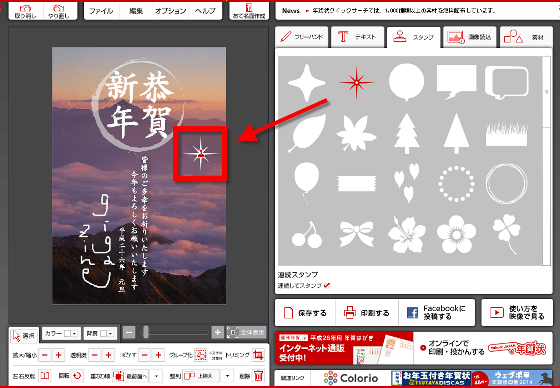560x388 pixels.
Task: Click the Facebook post button
Action: (436, 313)
